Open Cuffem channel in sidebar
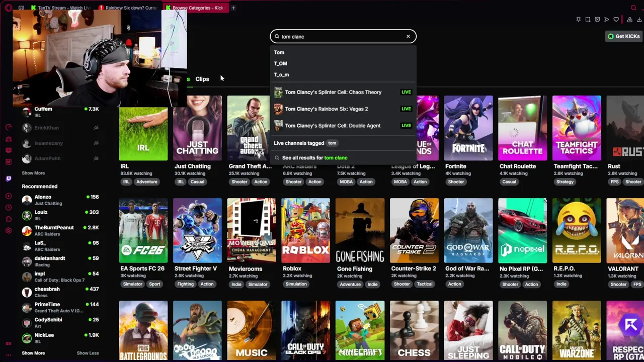The width and height of the screenshot is (644, 362). click(x=60, y=112)
